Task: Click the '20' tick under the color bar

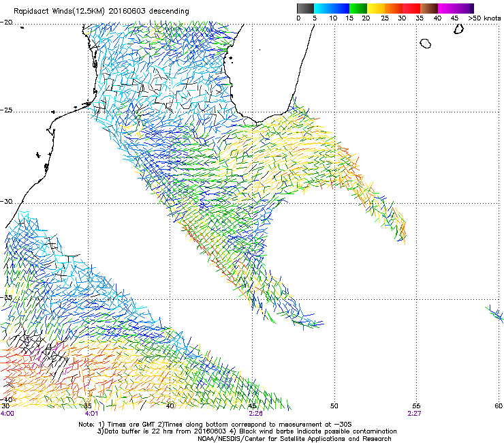Action: pyautogui.click(x=366, y=18)
